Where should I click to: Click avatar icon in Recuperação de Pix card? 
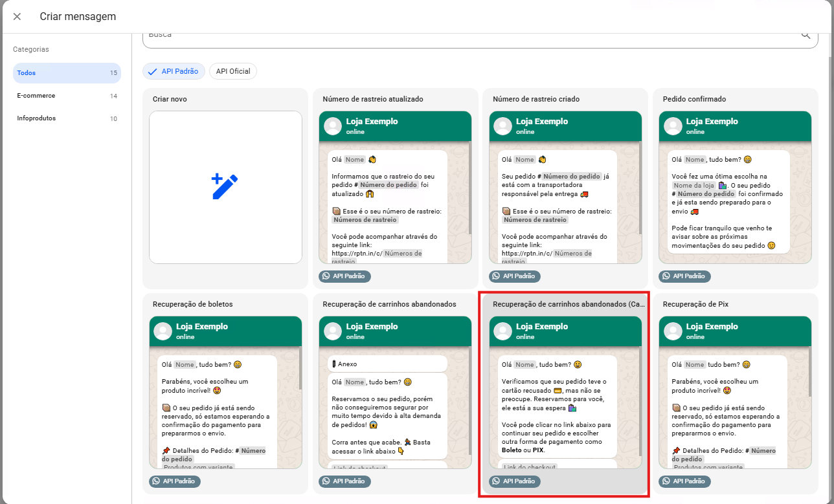pos(673,331)
